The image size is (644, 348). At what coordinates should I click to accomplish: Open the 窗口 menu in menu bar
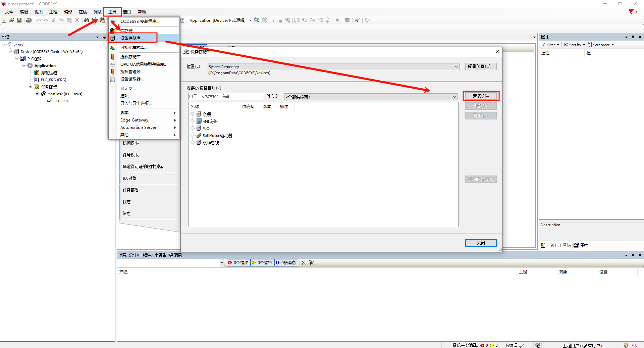(x=127, y=12)
